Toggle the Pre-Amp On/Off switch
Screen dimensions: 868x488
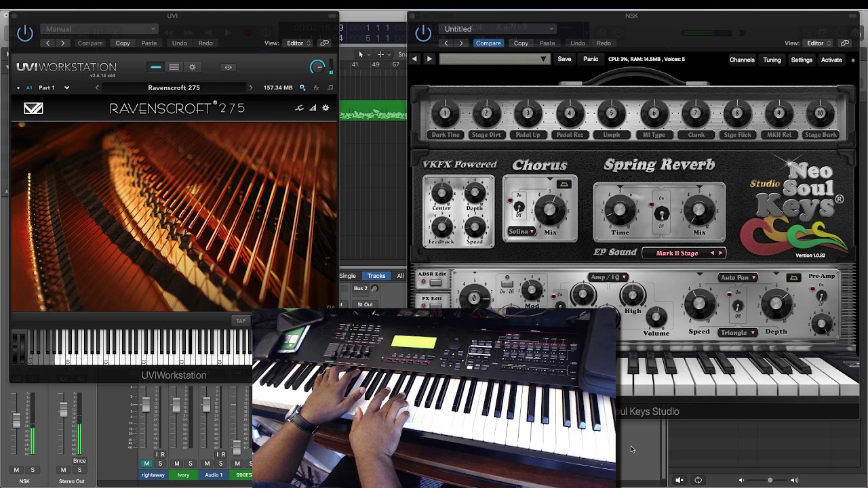(x=821, y=297)
